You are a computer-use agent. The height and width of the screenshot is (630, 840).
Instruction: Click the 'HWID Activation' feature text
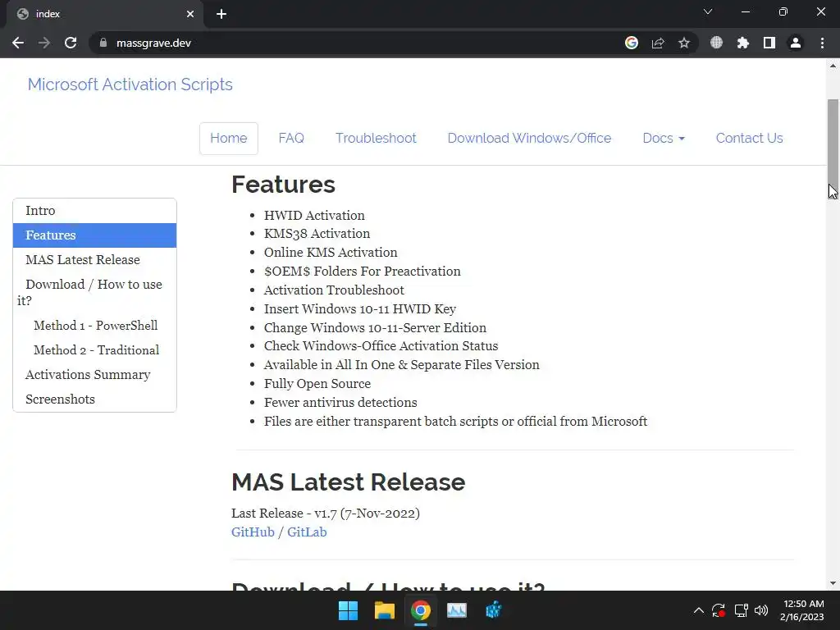click(314, 216)
